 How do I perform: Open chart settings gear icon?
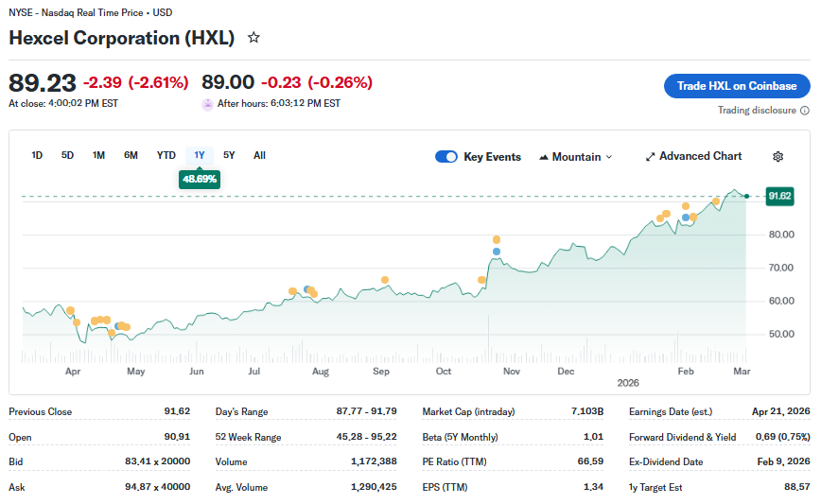pyautogui.click(x=778, y=156)
